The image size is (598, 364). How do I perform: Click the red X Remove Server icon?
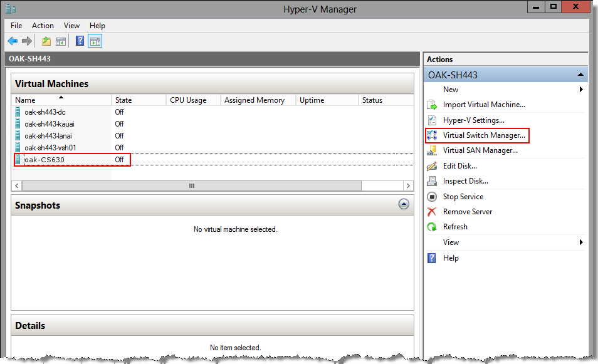[x=432, y=212]
